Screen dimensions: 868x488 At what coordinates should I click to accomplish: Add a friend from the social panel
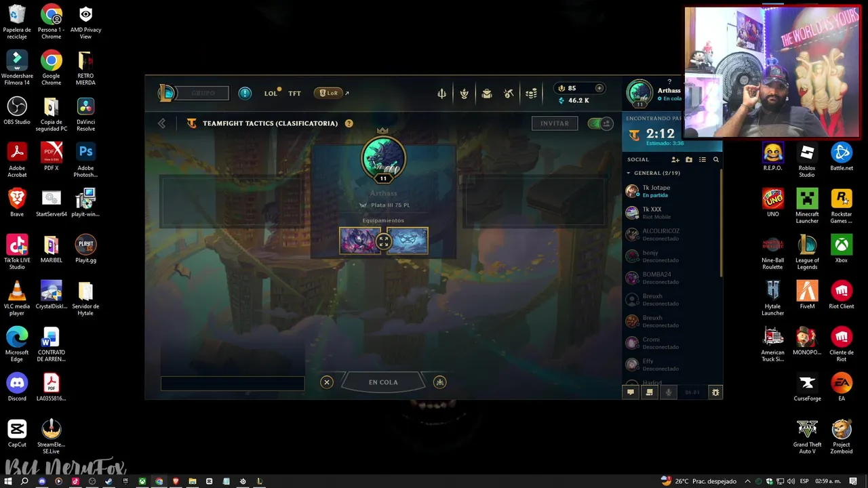click(x=675, y=159)
